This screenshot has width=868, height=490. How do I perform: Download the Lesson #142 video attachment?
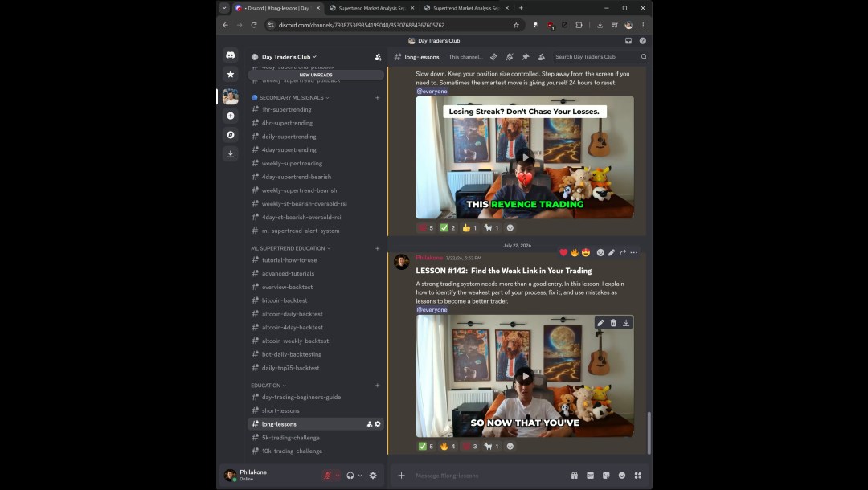626,323
